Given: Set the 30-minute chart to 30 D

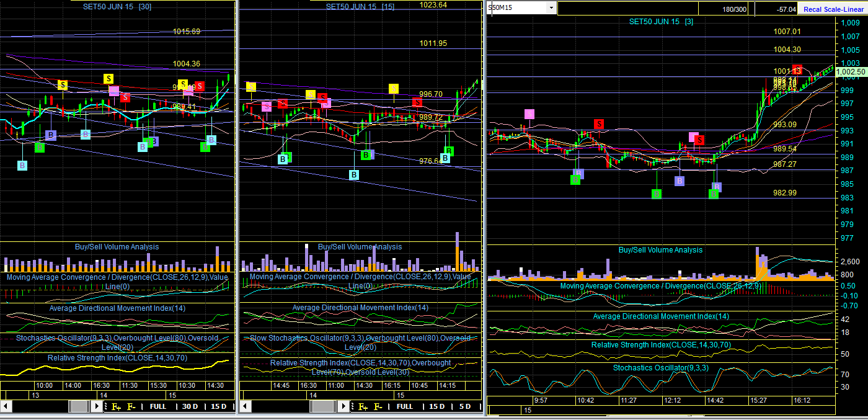Looking at the screenshot, I should coord(189,406).
